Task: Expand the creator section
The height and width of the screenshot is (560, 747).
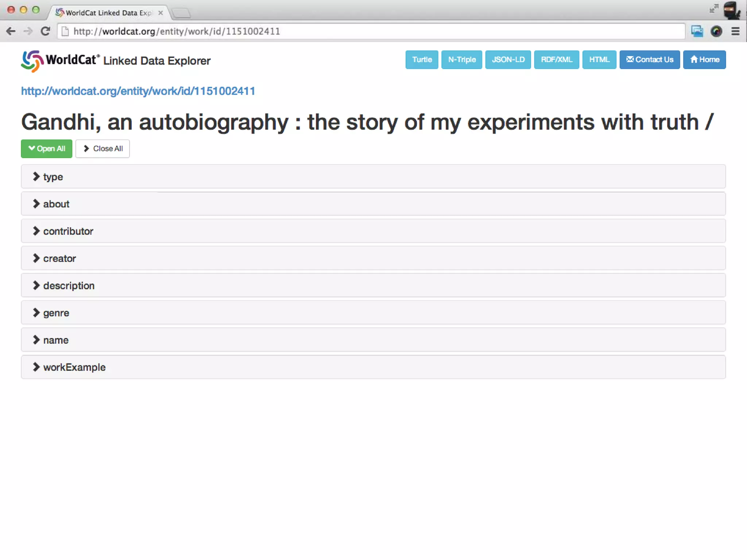Action: tap(59, 258)
